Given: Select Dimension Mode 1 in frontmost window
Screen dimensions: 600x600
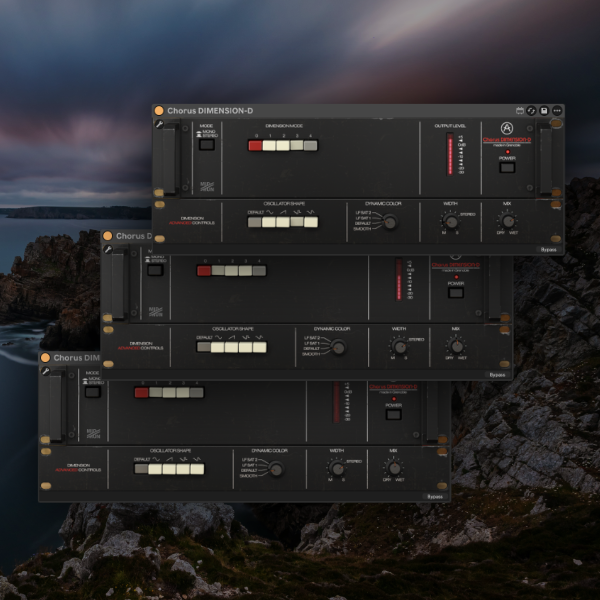Looking at the screenshot, I should (x=269, y=145).
